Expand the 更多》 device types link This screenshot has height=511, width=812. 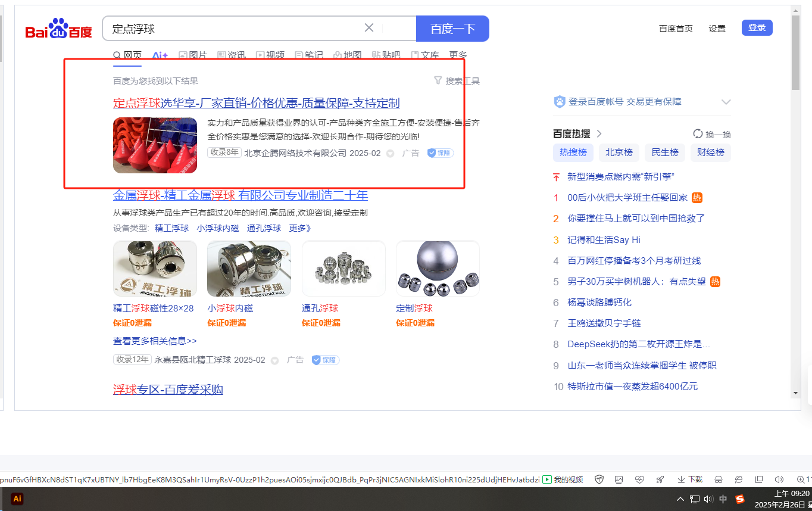coord(300,228)
